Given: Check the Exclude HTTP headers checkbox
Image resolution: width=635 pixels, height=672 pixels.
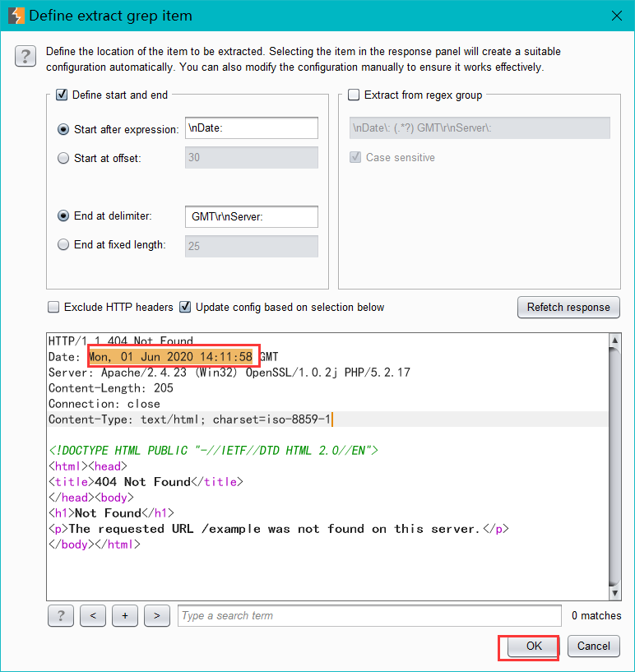Looking at the screenshot, I should click(53, 307).
